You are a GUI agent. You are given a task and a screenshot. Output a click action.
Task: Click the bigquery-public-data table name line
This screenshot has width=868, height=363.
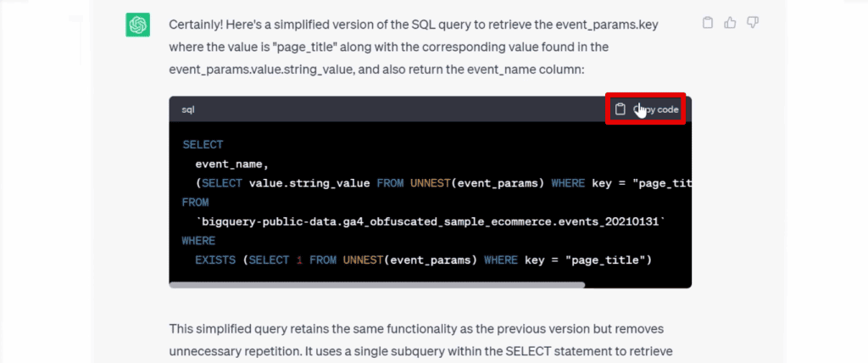point(431,221)
